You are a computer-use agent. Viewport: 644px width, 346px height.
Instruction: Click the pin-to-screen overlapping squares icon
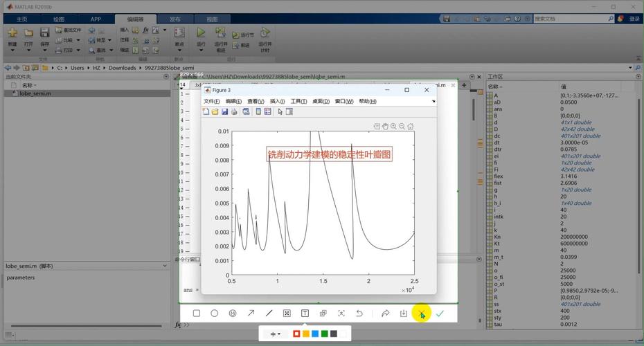(x=323, y=313)
